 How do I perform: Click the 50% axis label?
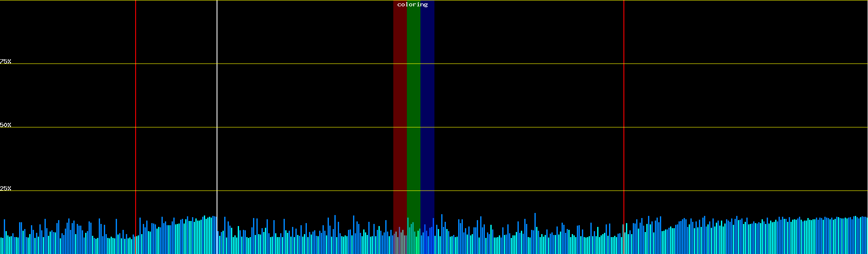pyautogui.click(x=6, y=125)
